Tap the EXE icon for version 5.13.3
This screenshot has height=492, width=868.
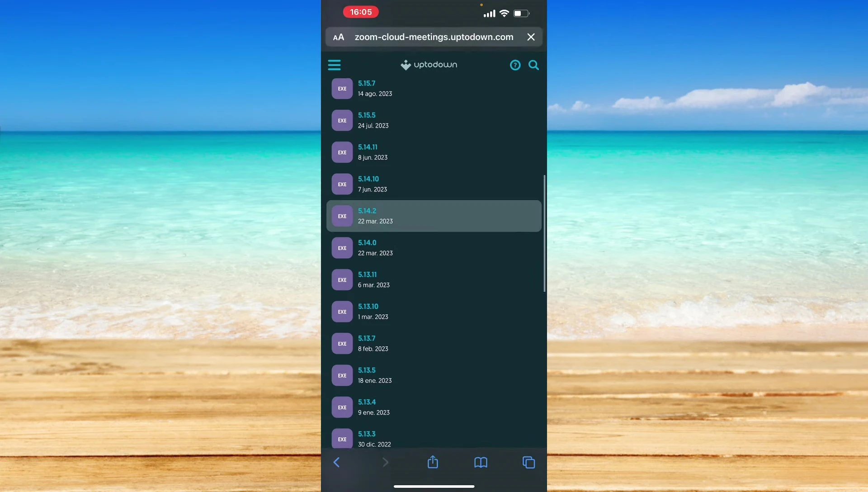[342, 439]
